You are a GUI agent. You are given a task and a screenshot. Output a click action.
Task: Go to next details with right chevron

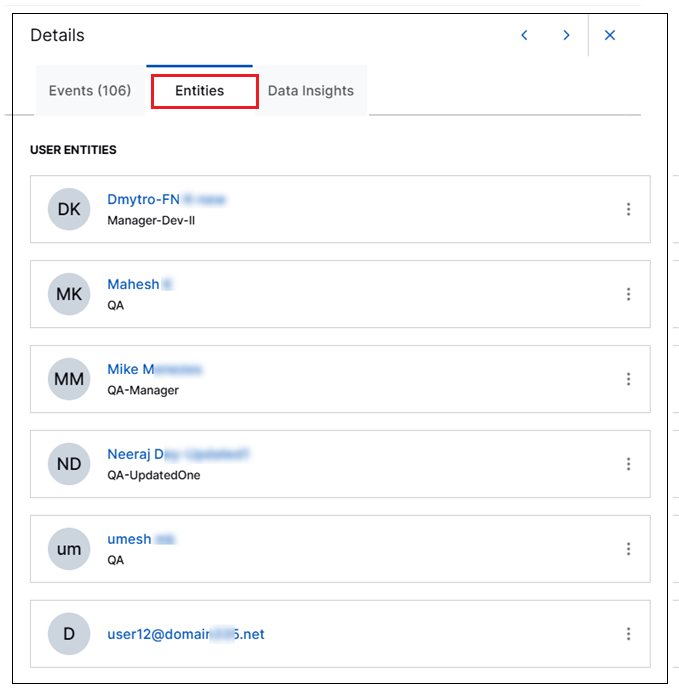click(566, 36)
